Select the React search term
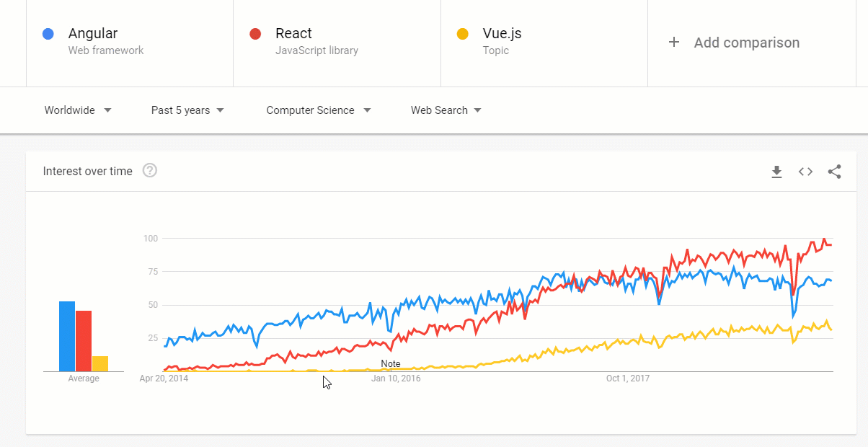The image size is (868, 447). (293, 34)
